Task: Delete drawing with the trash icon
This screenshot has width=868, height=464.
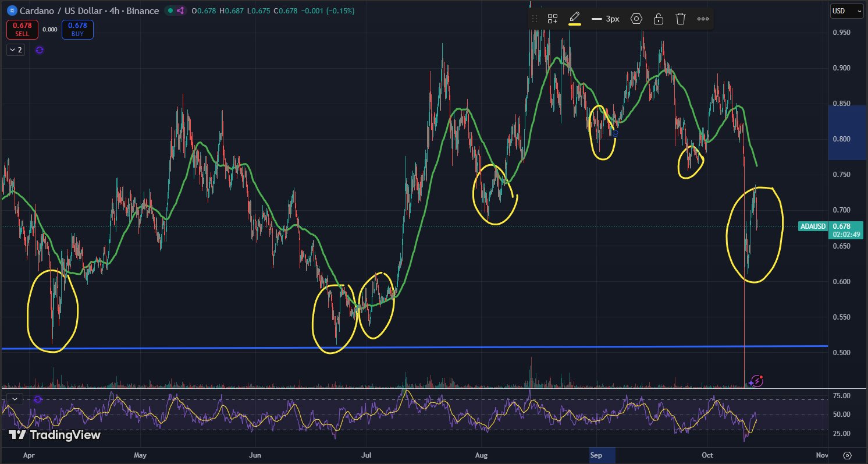Action: pyautogui.click(x=681, y=19)
